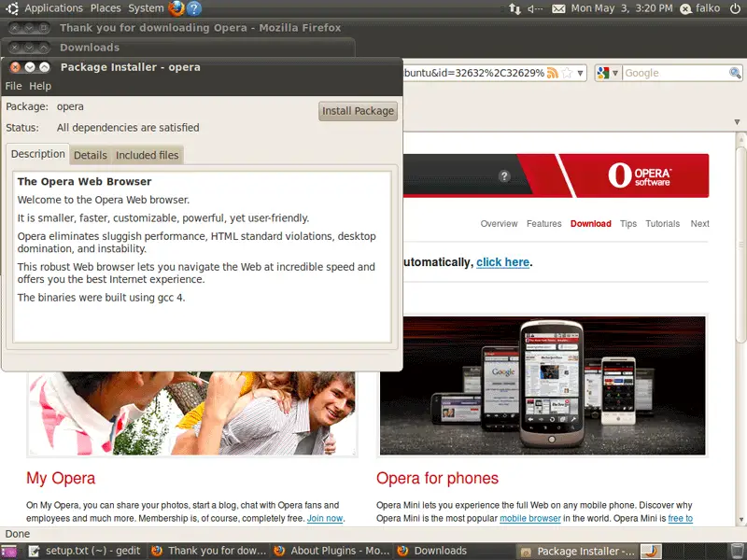The image size is (747, 560).
Task: Click the Firefox address bar URL
Action: [x=474, y=73]
